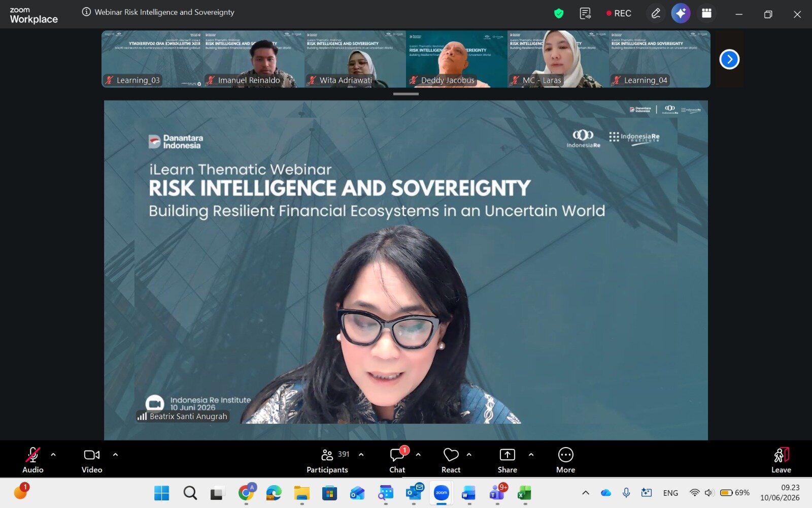Click the Zoom icon on the taskbar
812x508 pixels.
click(442, 493)
